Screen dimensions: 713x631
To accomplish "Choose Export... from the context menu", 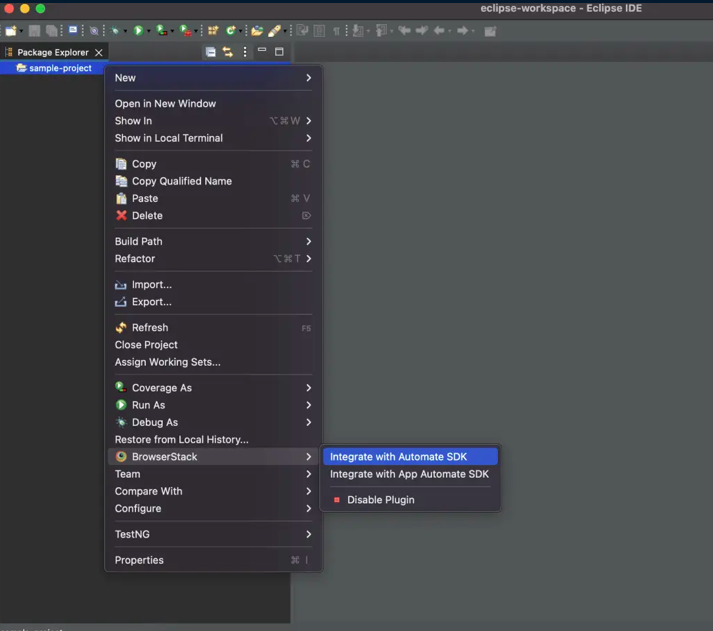I will tap(213, 302).
